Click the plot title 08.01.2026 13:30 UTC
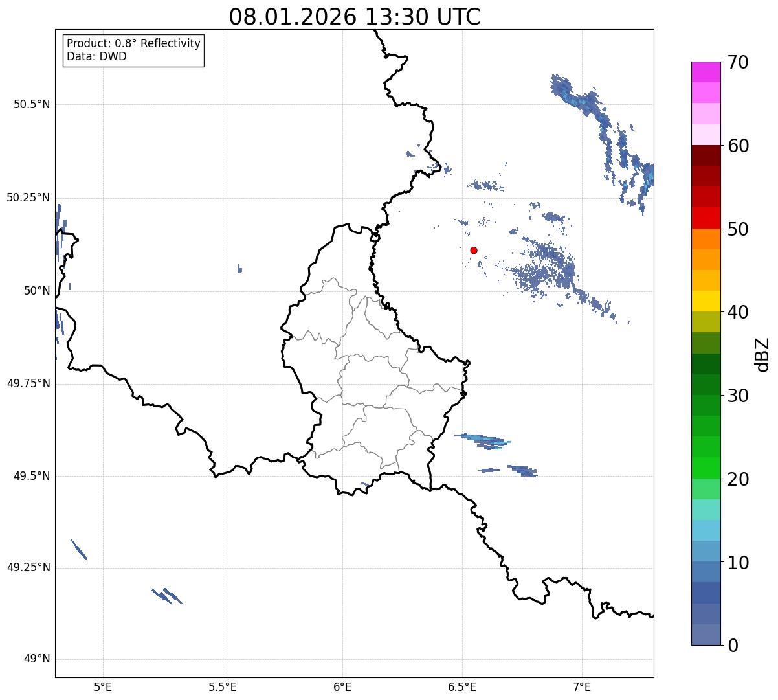This screenshot has width=778, height=700. tap(355, 17)
